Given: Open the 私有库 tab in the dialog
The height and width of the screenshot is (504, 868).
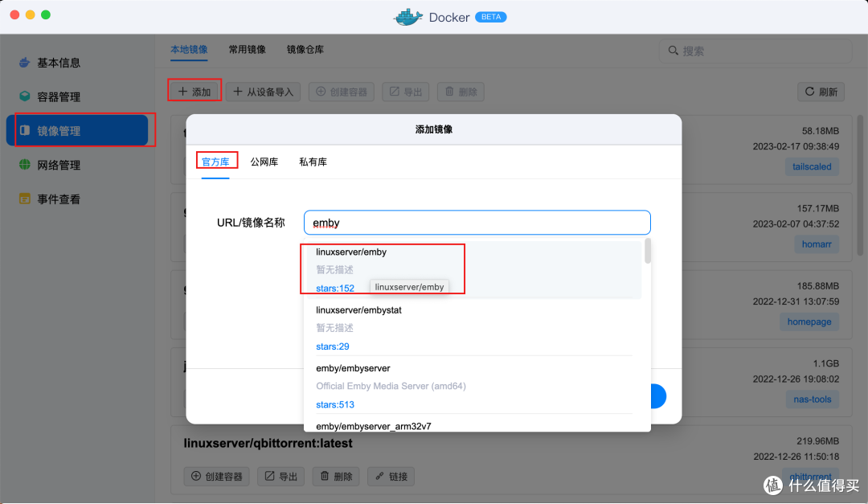Looking at the screenshot, I should pos(313,162).
